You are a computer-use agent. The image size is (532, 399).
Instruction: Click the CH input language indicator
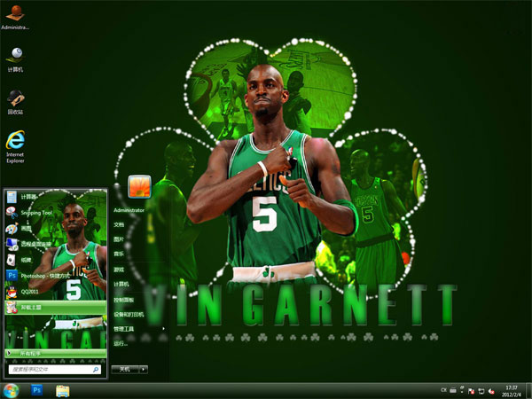coord(443,390)
